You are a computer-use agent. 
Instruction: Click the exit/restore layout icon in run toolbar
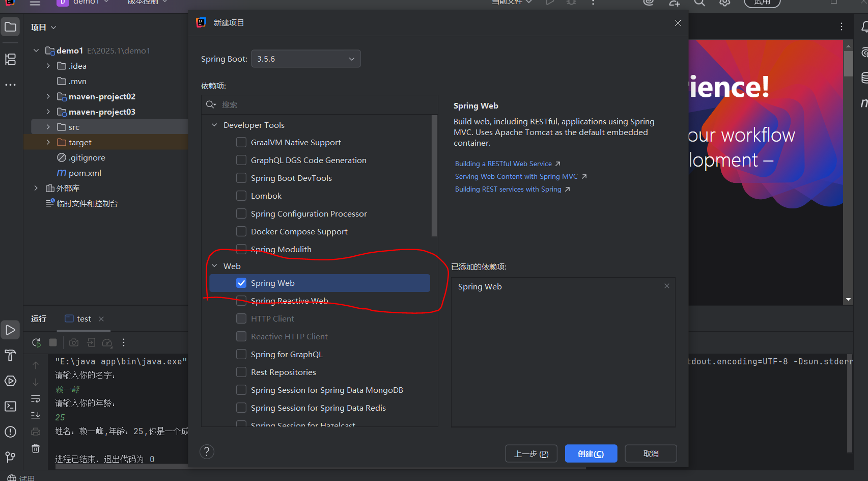point(91,342)
